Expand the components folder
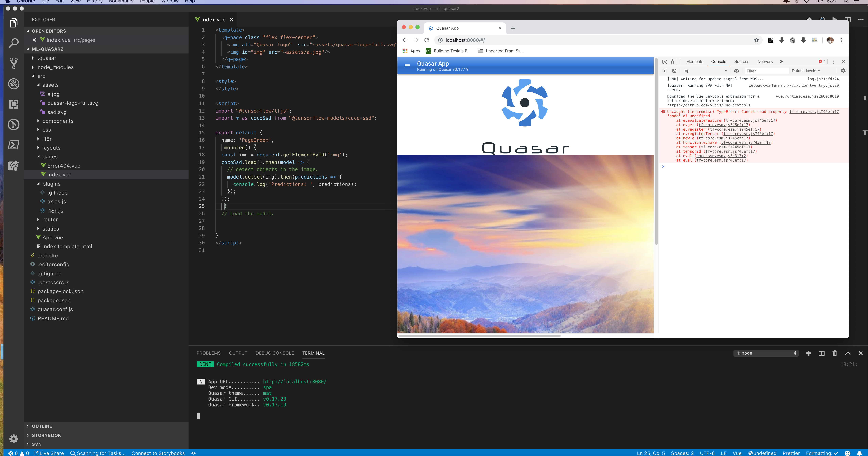This screenshot has height=456, width=868. pos(58,121)
